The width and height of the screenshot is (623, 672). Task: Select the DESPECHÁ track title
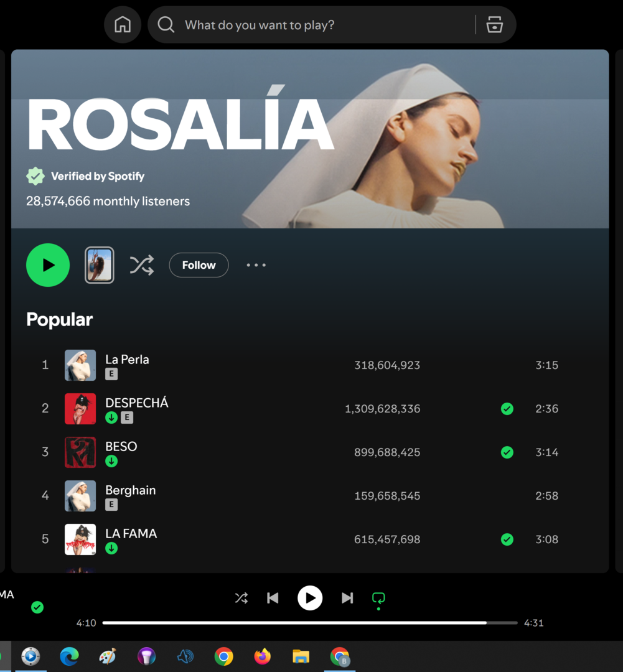click(137, 403)
